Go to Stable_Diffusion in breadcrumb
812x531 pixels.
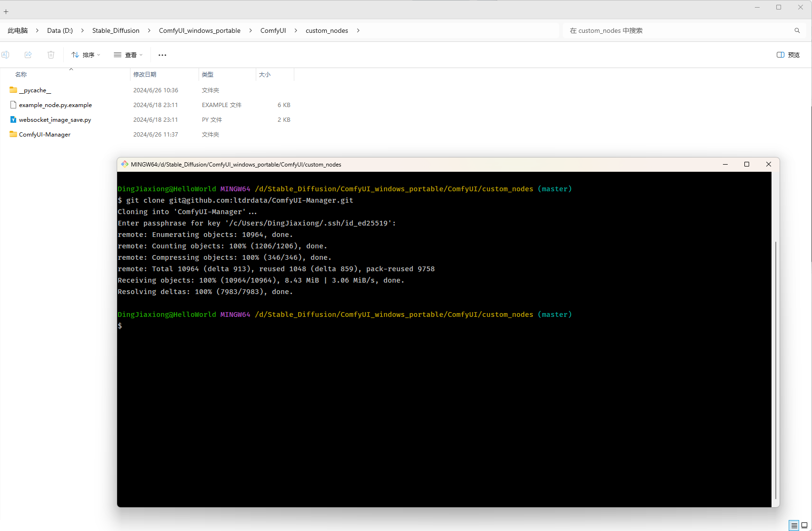pos(116,30)
